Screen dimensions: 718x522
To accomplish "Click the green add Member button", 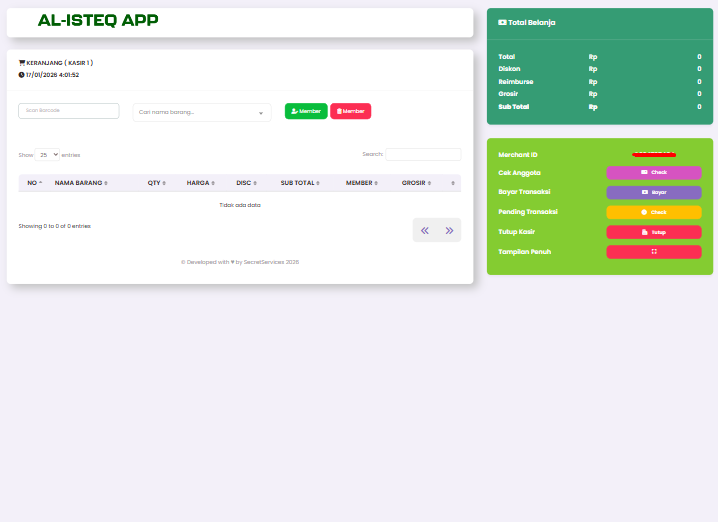I will point(306,111).
